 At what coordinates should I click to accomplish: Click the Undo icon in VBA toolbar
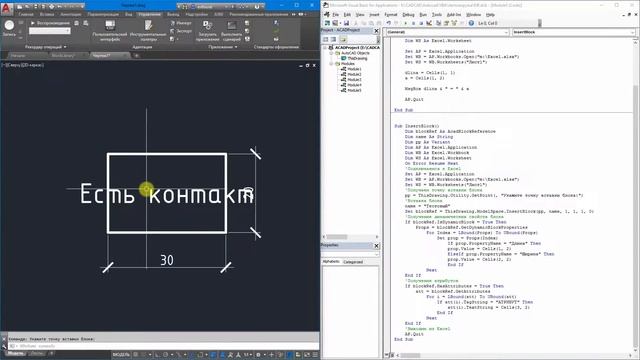point(389,23)
